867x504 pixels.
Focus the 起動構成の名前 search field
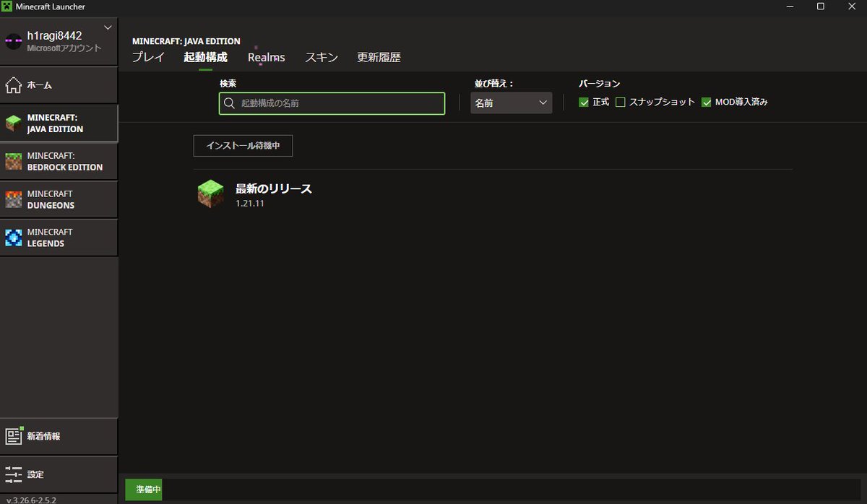coord(332,103)
